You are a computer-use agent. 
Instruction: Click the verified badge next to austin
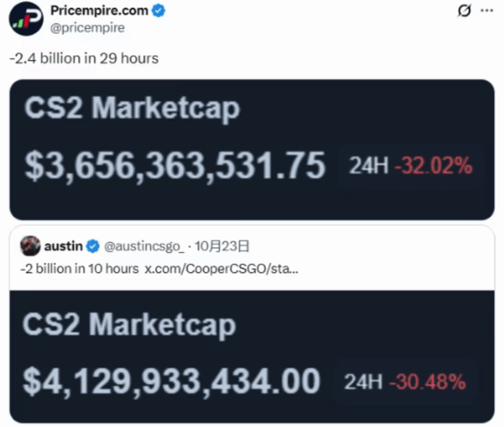93,246
